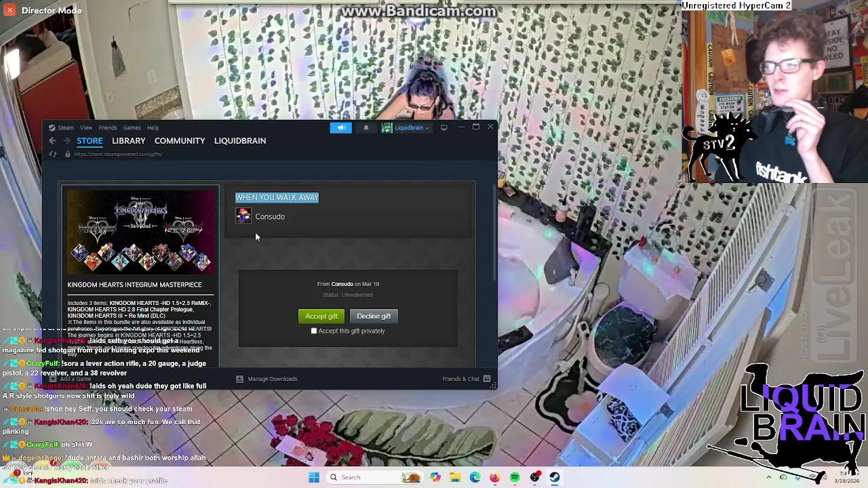Open the Consudo sender name link
868x488 pixels.
pos(270,216)
